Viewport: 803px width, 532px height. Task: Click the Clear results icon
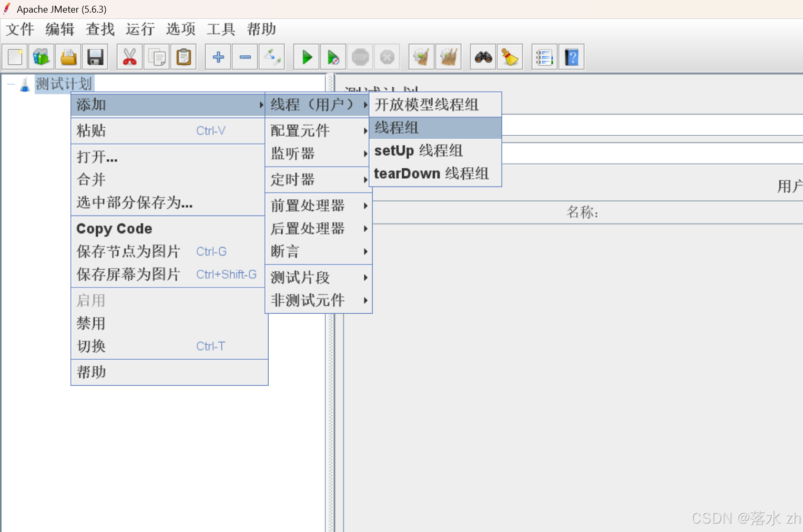pyautogui.click(x=422, y=57)
